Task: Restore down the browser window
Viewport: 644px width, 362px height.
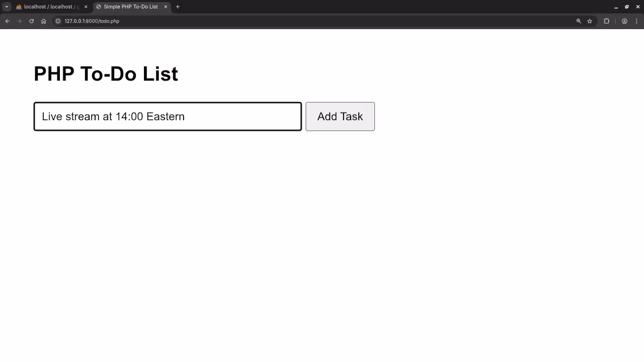Action: tap(627, 7)
